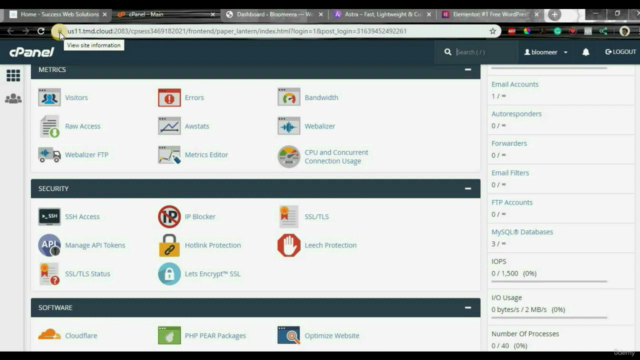The image size is (640, 360).
Task: Open the Visitors metrics icon
Action: click(49, 98)
